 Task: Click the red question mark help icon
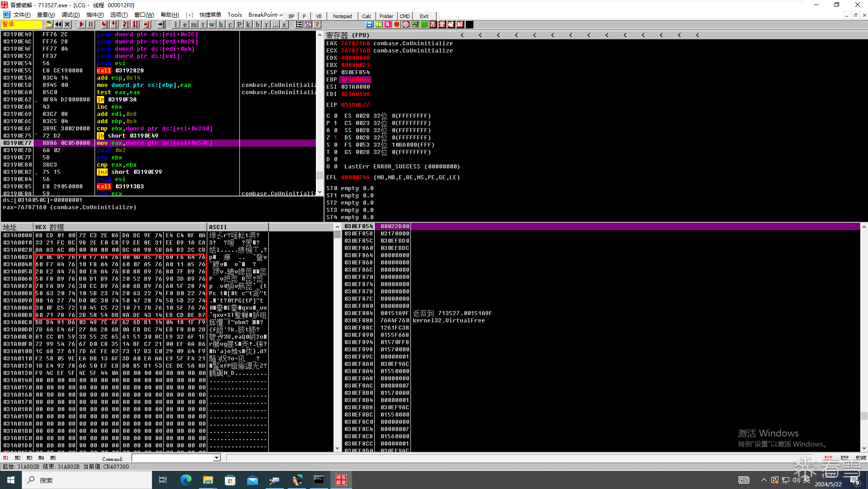tap(317, 24)
